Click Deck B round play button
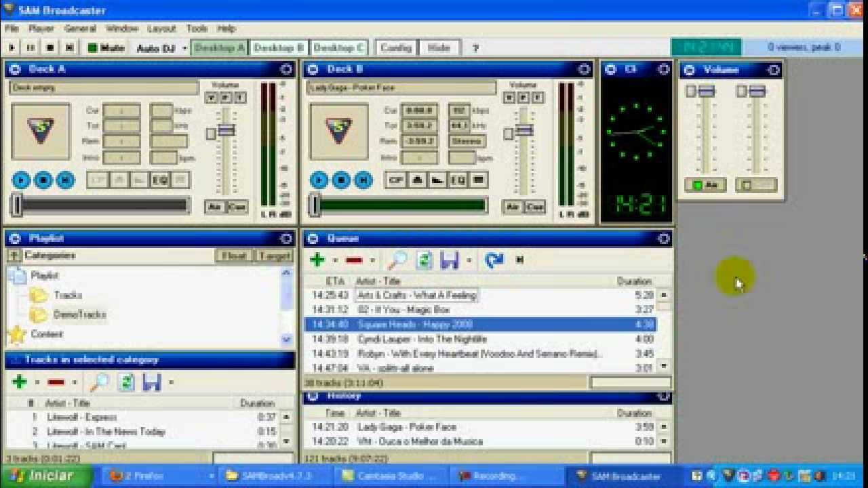The image size is (868, 488). tap(319, 180)
